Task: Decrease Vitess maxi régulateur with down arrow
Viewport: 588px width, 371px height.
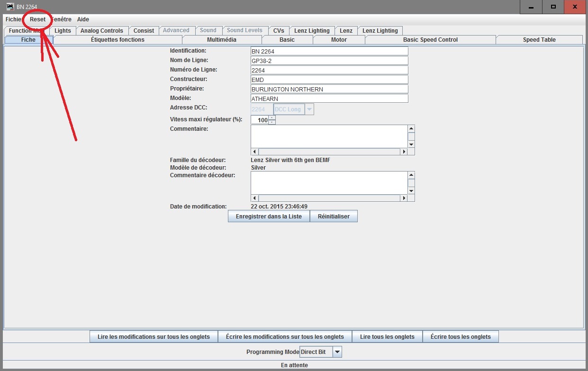Action: pos(272,122)
